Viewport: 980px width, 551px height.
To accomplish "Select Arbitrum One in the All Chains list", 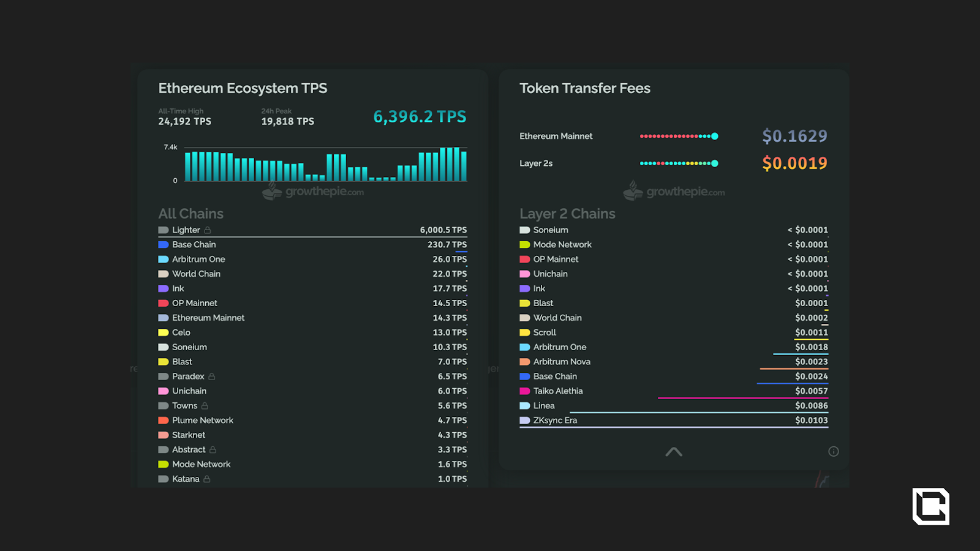I will 313,260.
